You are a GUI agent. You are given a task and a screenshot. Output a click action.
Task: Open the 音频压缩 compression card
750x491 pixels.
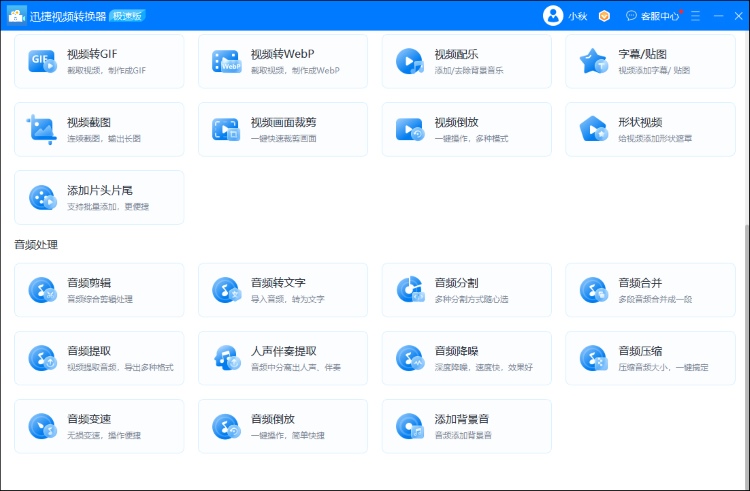[651, 358]
